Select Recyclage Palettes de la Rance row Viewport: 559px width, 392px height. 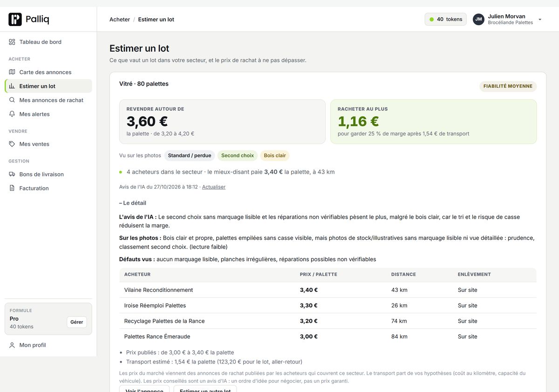(x=328, y=321)
